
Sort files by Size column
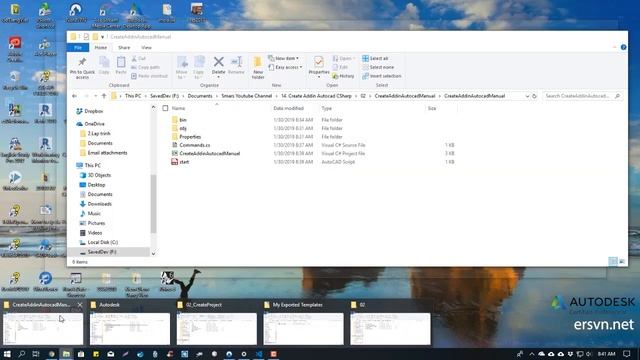[432, 108]
